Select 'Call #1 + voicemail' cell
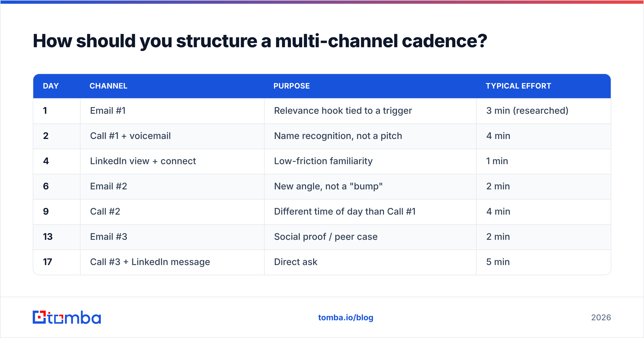The image size is (644, 338). click(172, 136)
